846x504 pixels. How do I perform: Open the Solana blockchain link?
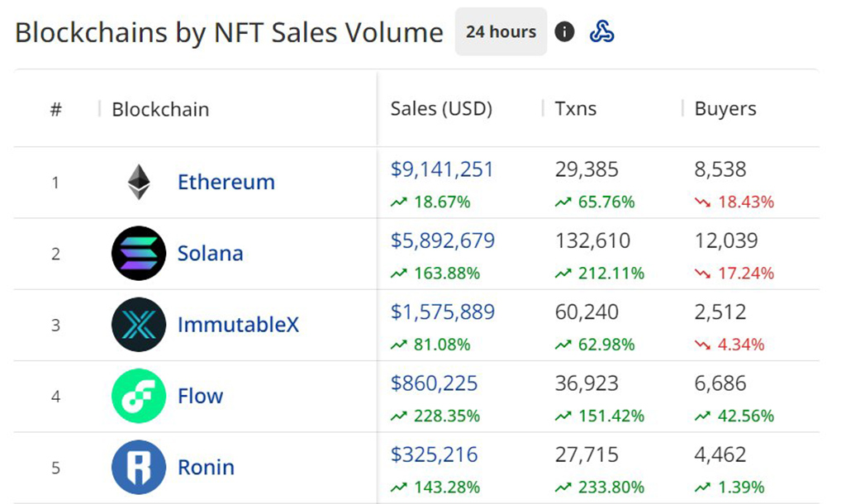point(211,253)
